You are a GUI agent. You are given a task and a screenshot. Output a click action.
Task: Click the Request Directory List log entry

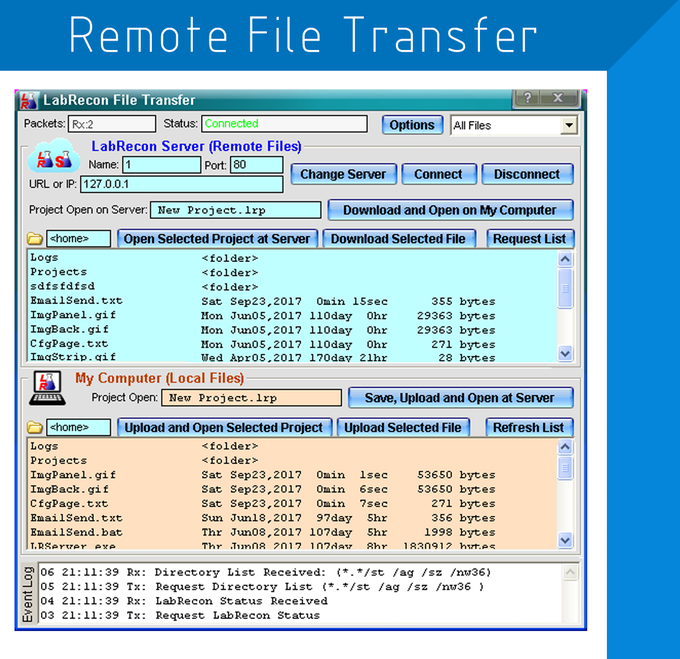point(262,587)
